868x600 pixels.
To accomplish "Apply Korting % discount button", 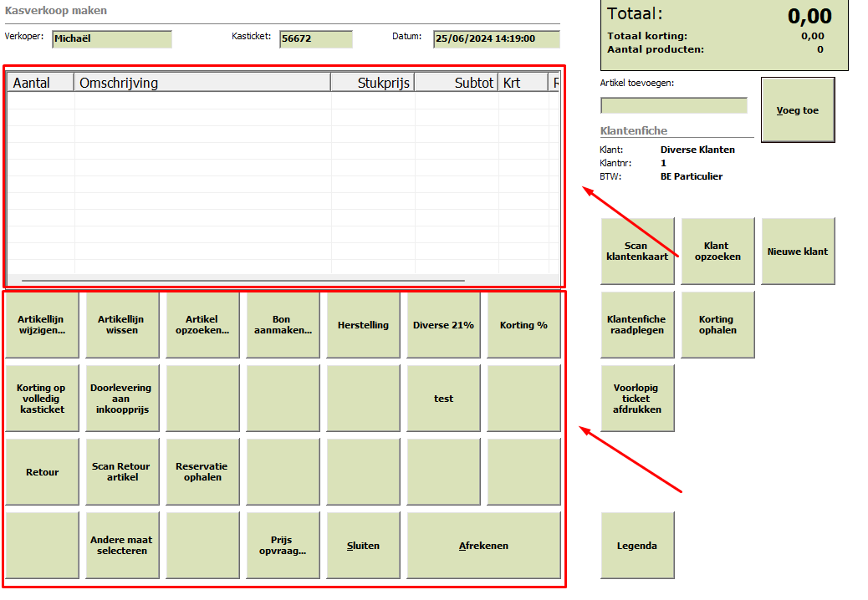I will (x=523, y=324).
